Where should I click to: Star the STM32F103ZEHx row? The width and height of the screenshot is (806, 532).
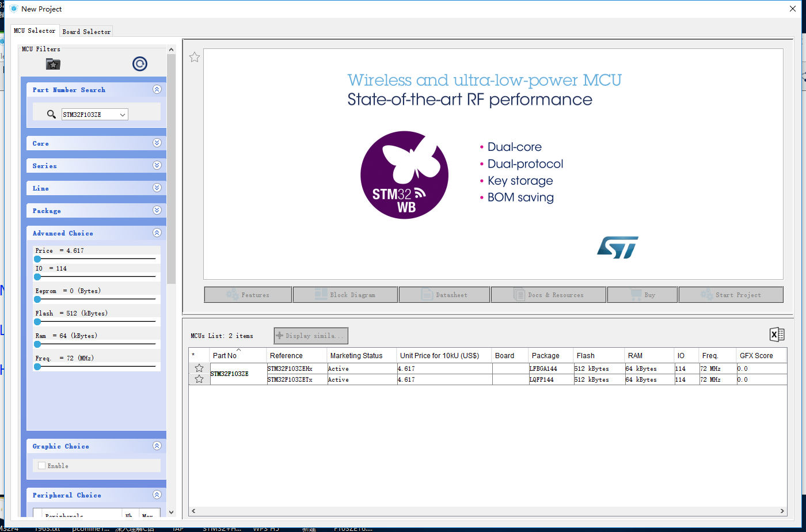(199, 368)
